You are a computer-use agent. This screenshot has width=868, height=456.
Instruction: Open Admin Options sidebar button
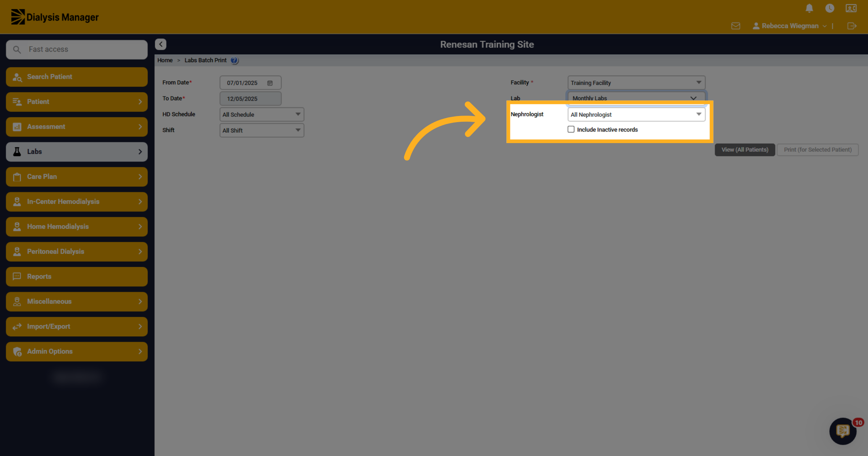coord(77,352)
